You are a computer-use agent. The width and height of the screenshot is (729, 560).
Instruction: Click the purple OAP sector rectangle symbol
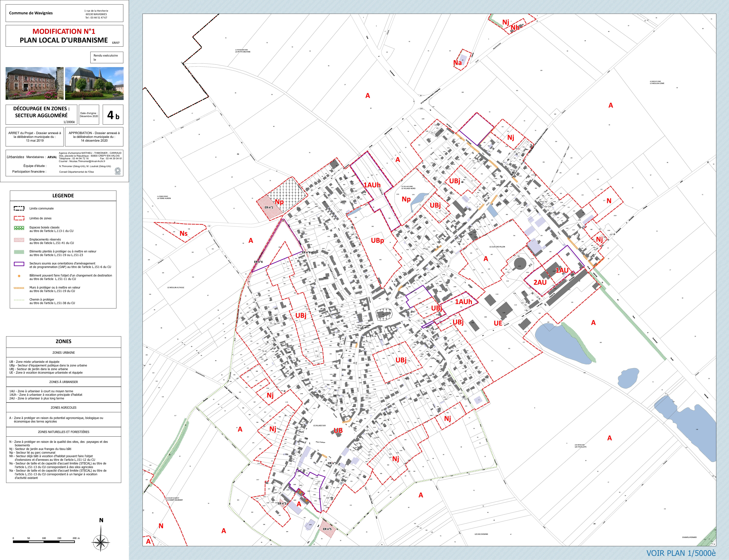pos(19,264)
